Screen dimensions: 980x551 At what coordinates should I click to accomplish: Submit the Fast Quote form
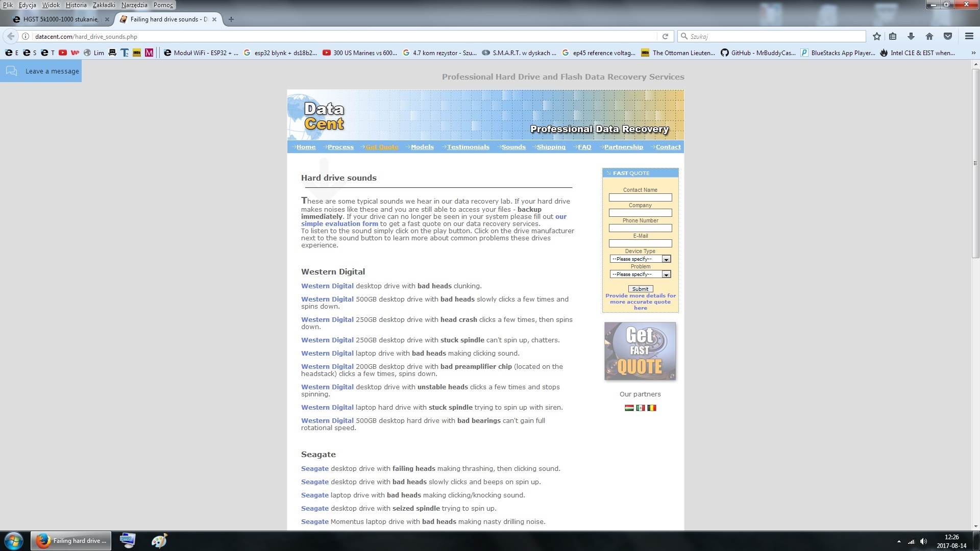pos(640,289)
